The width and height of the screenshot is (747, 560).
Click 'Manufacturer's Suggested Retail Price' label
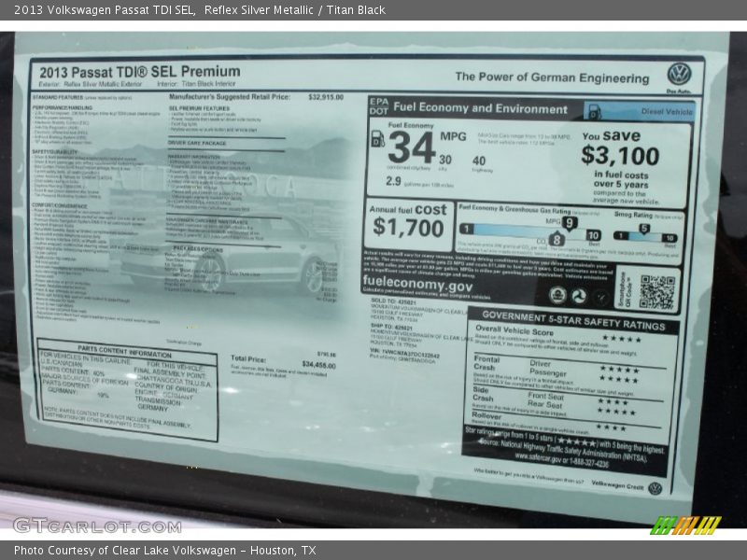pos(230,97)
